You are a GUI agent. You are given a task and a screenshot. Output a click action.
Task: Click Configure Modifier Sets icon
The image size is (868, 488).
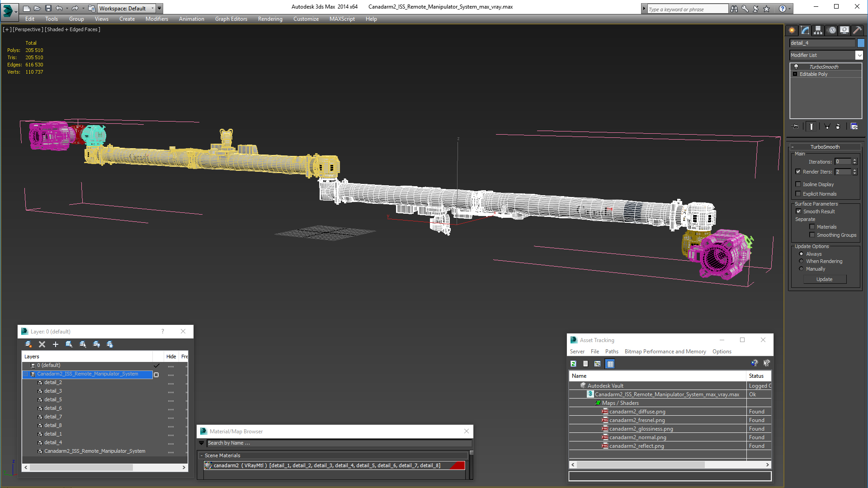point(854,127)
